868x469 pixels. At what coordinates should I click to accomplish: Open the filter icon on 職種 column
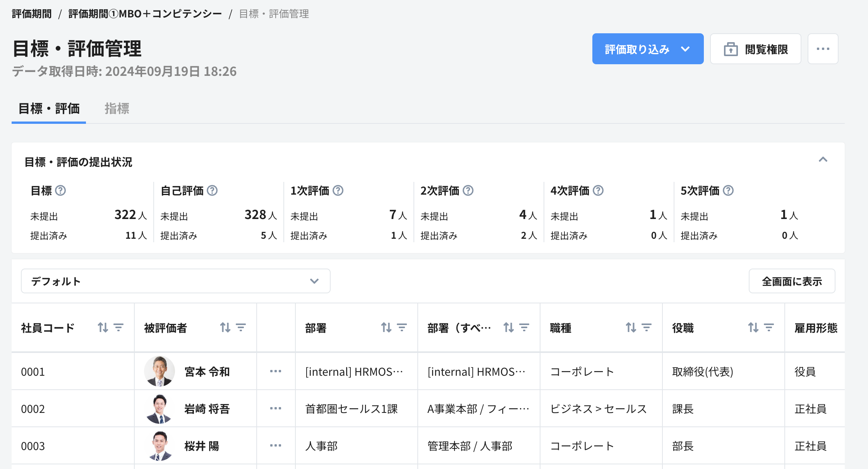(x=646, y=327)
